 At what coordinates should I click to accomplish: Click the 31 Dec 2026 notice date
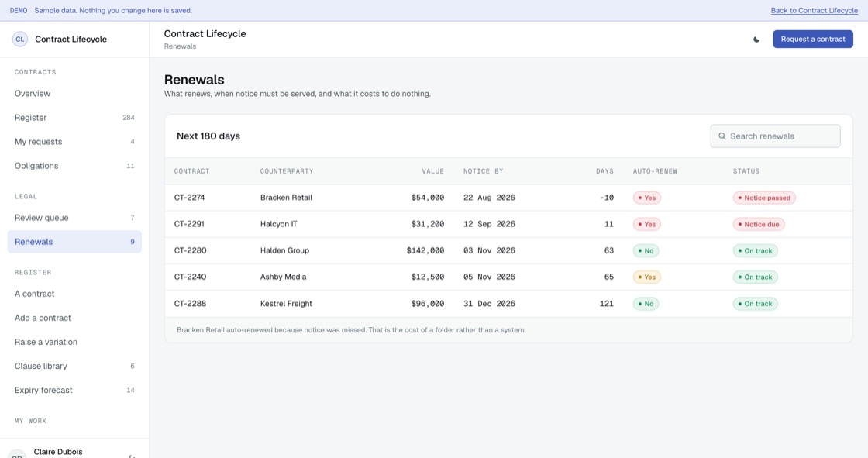(489, 304)
